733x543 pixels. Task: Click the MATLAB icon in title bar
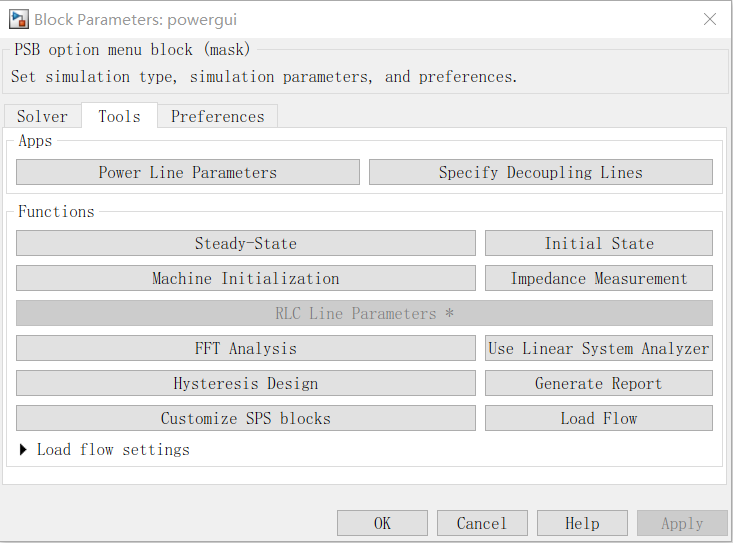point(18,19)
